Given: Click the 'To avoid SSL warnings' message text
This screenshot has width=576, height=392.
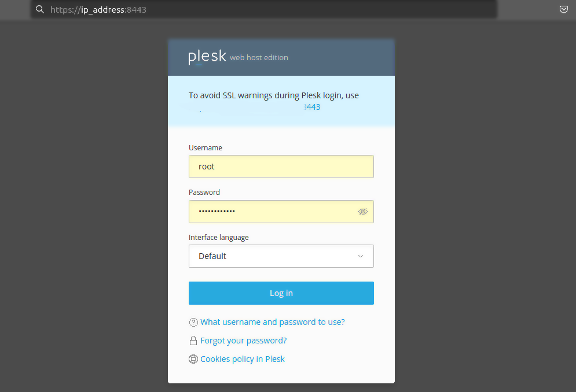Looking at the screenshot, I should click(x=274, y=95).
